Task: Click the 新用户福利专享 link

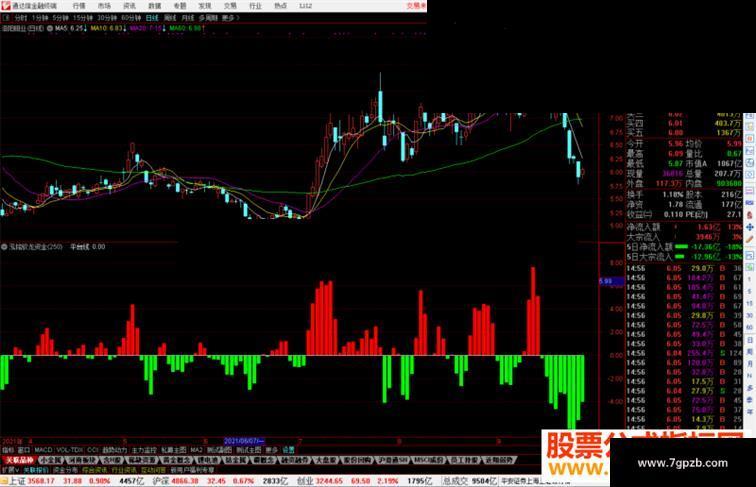Action: (x=192, y=470)
